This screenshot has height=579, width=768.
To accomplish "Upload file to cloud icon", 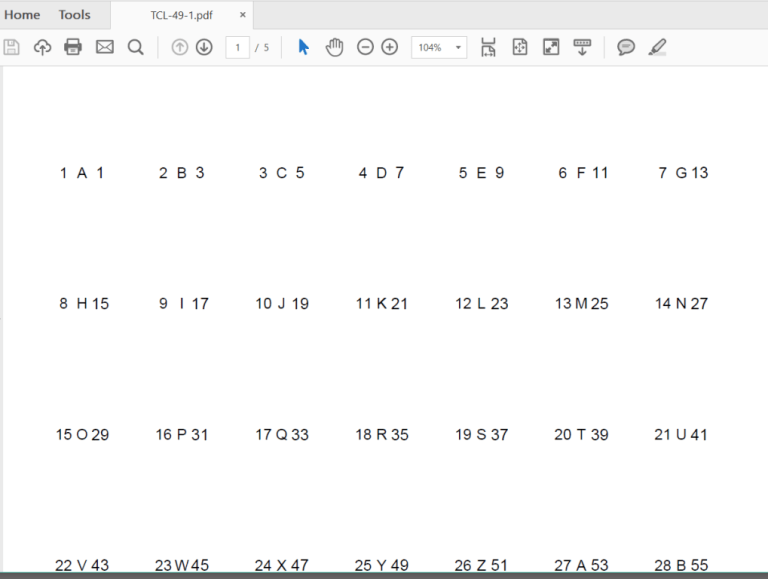I will (x=42, y=47).
